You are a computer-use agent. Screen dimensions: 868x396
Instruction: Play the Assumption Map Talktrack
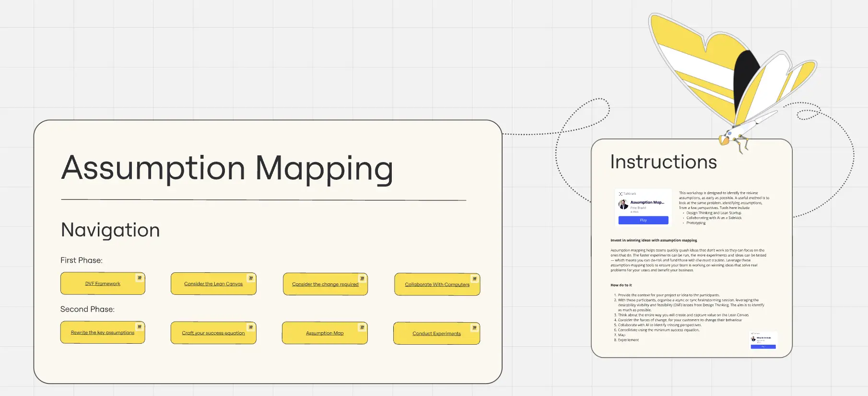[x=643, y=220]
